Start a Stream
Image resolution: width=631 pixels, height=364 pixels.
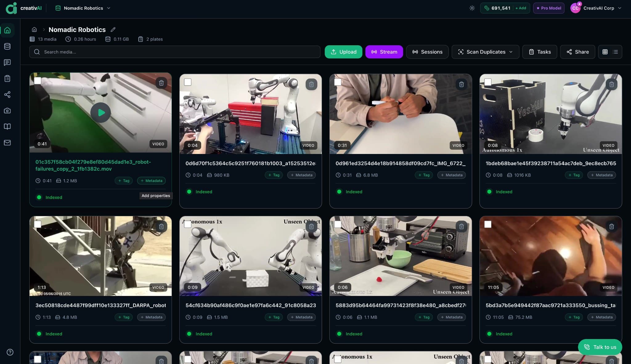point(384,52)
